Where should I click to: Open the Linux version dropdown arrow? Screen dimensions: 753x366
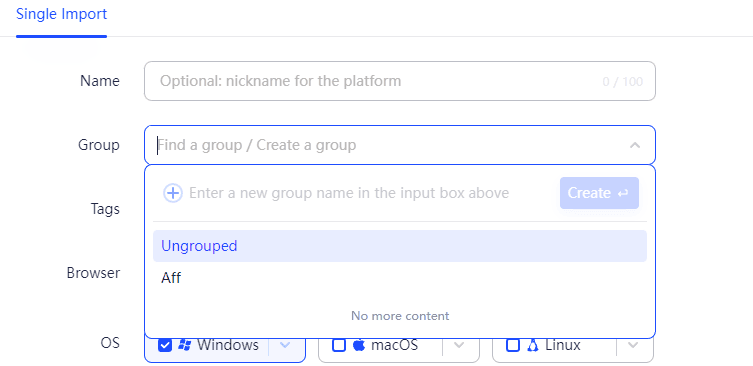point(633,345)
